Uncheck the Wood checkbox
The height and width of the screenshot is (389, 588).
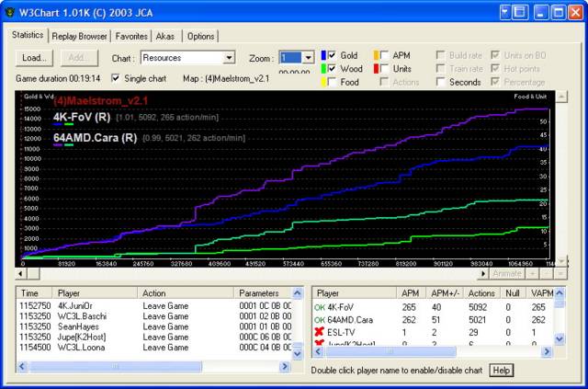(332, 69)
